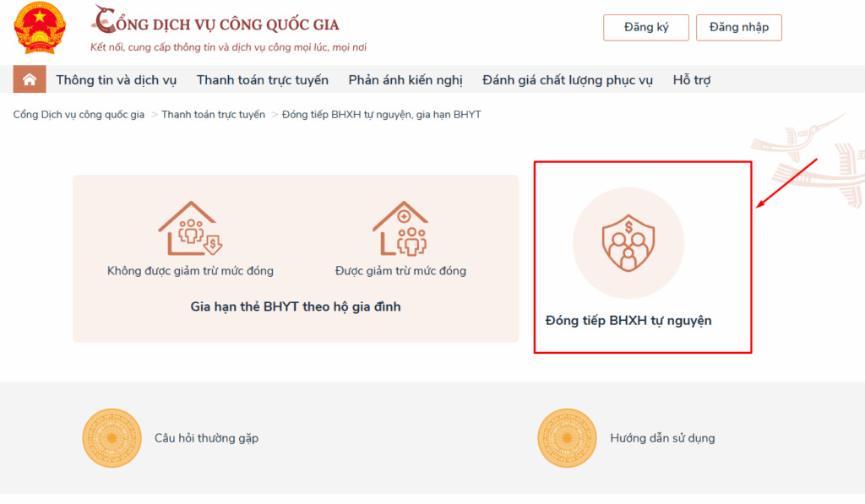Open the 'Câu hỏi thường gặp' seal icon
Viewport: 865px width, 504px height.
[x=112, y=438]
